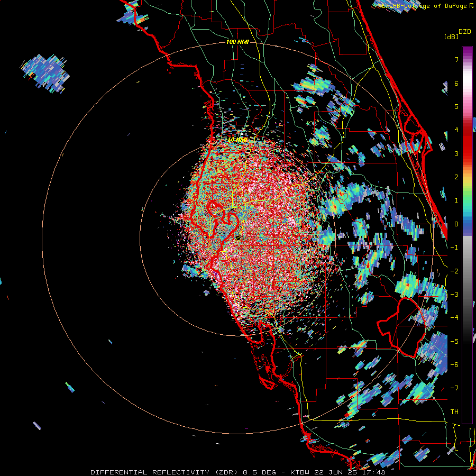Click the 5 dB tick label on legend

(456, 106)
